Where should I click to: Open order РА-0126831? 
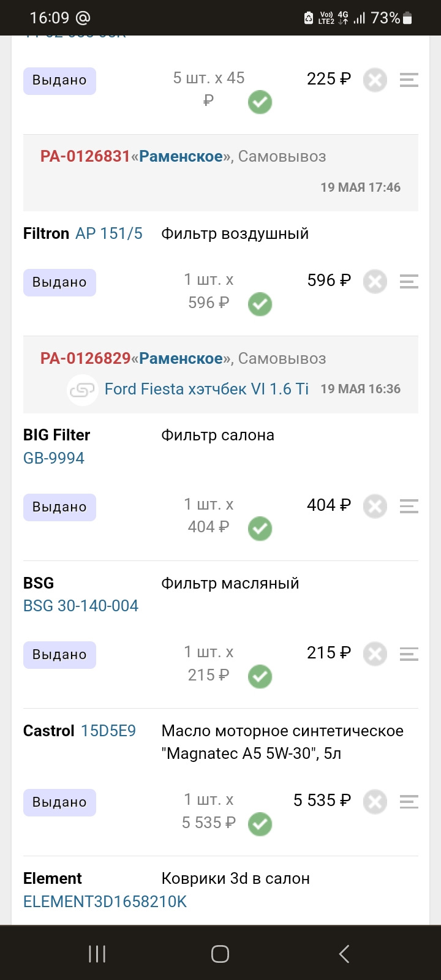coord(85,156)
